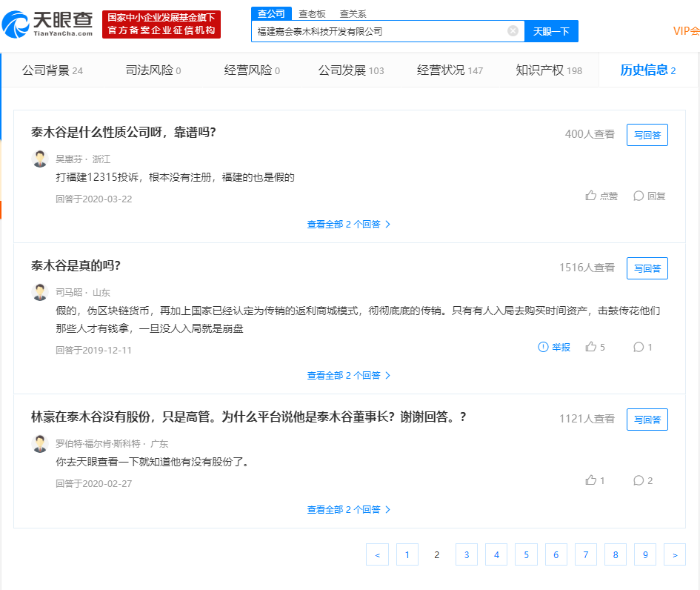
Task: Open the 经营风险 tab
Action: point(252,70)
